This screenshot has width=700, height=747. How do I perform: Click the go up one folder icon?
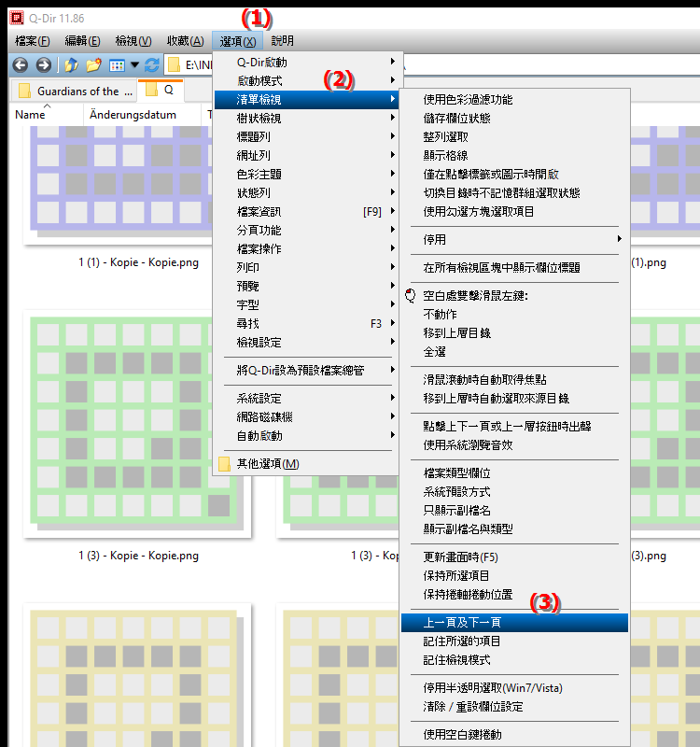72,64
